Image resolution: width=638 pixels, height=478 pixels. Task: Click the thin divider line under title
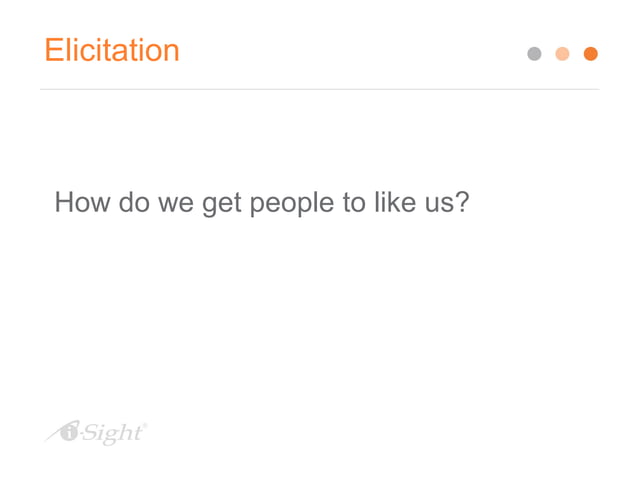(319, 89)
